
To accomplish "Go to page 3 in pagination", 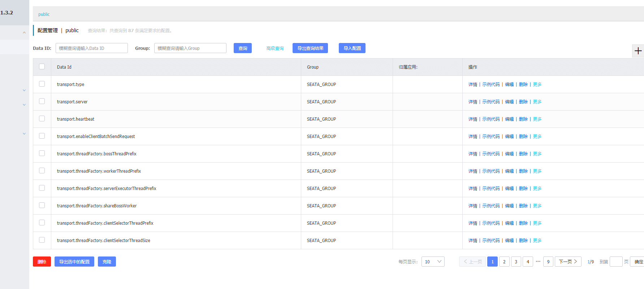I will point(516,262).
